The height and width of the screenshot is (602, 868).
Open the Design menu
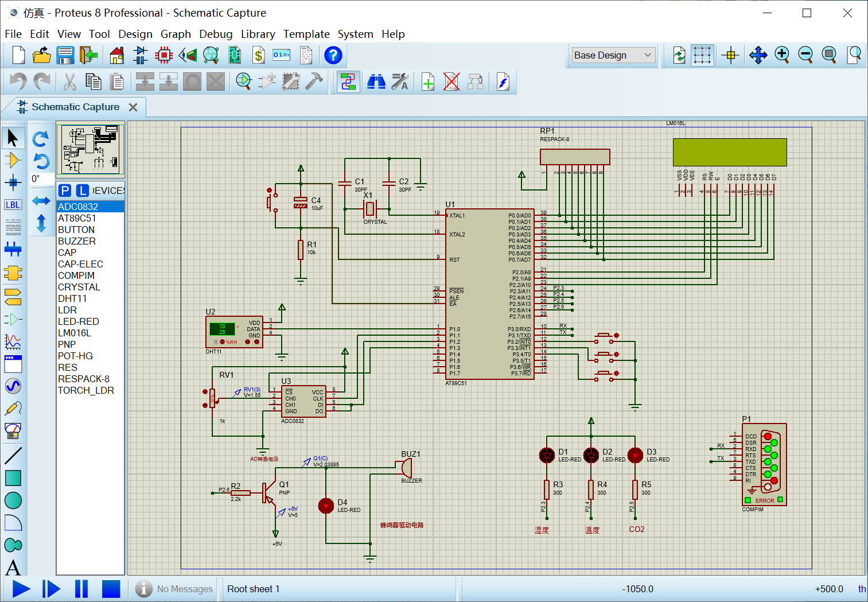click(135, 34)
